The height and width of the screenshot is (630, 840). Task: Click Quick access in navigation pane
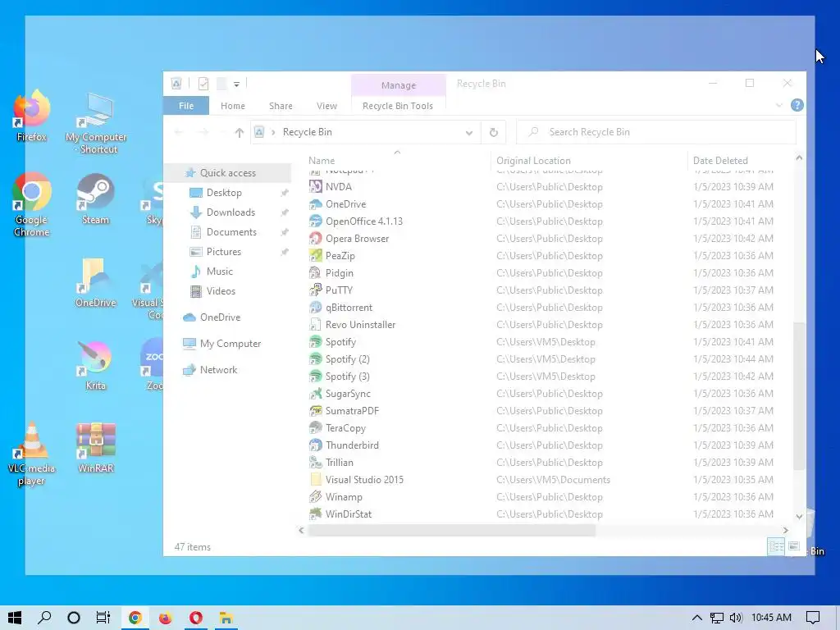click(x=228, y=173)
